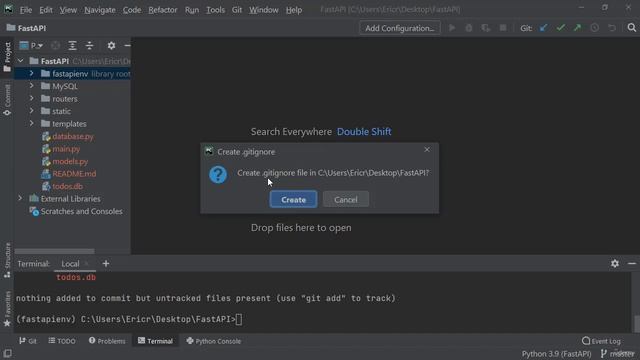Expand the static folder
This screenshot has height=360, width=640.
point(31,111)
